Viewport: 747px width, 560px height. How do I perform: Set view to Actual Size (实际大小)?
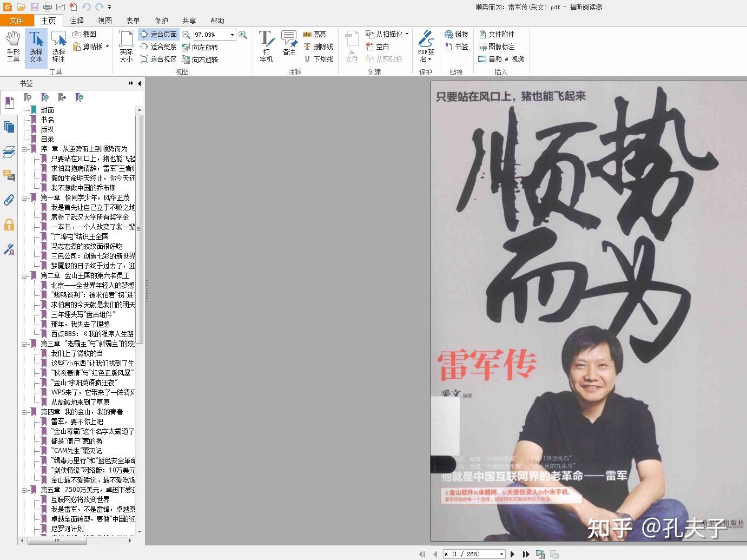coord(126,47)
